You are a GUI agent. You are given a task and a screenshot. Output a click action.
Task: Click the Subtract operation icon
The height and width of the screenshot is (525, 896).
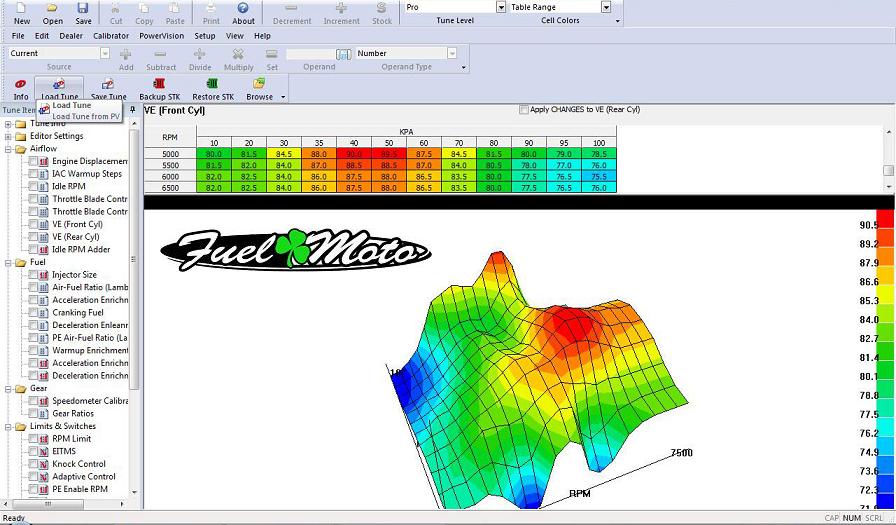161,54
